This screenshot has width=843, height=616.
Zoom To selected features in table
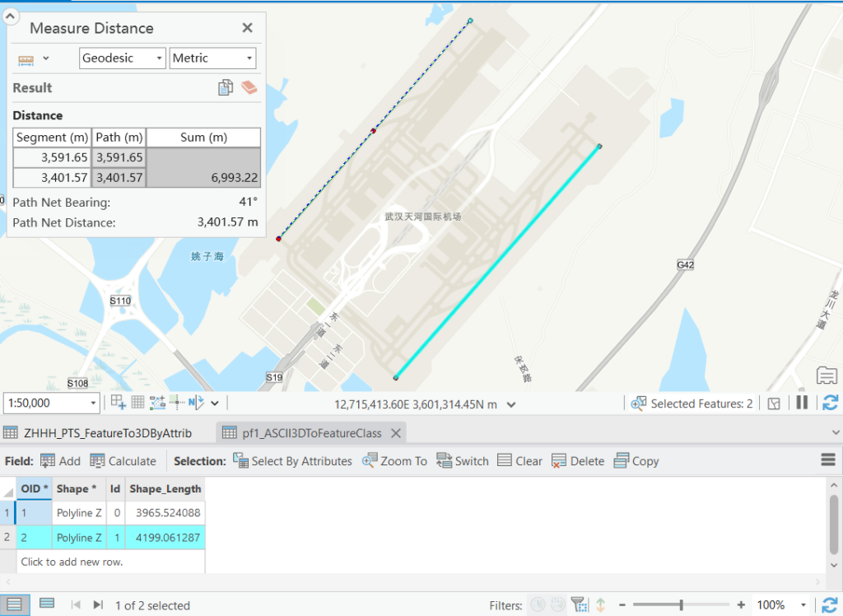point(394,461)
